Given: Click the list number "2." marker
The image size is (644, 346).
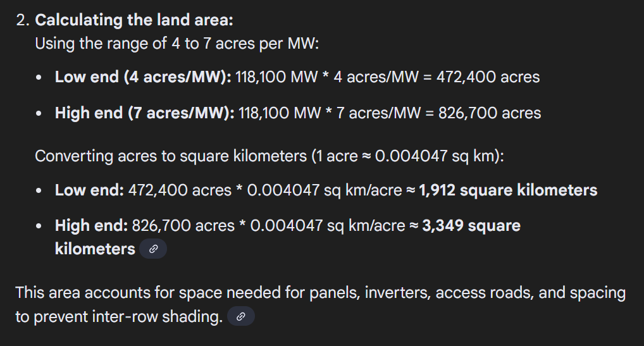Looking at the screenshot, I should [23, 20].
